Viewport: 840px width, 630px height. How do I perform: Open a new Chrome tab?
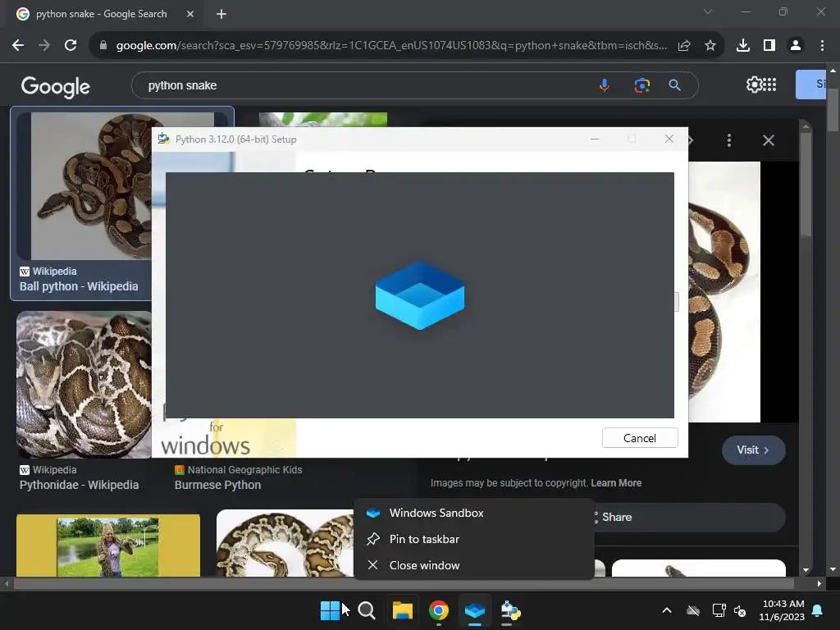coord(221,14)
